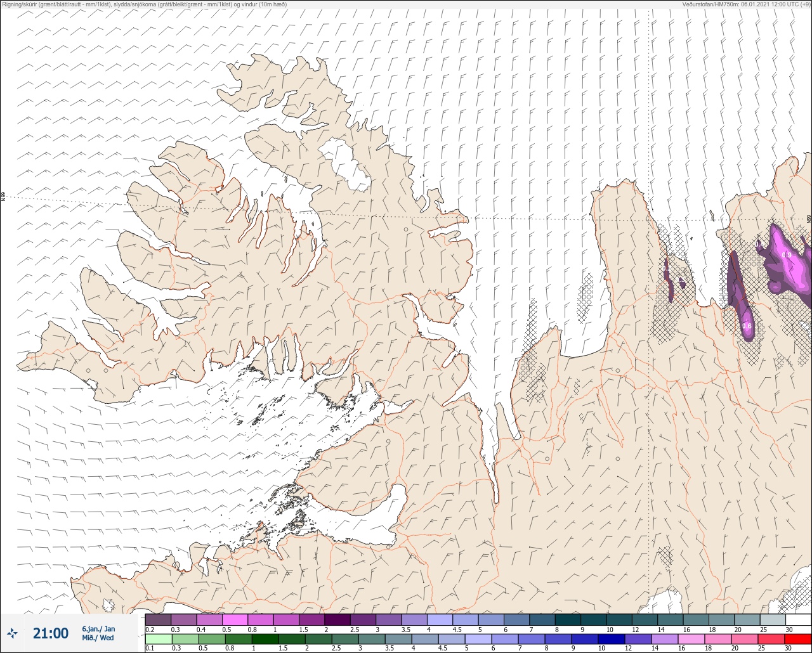
Task: Select the white 30 swatch in upper legend row
Action: coord(798,619)
